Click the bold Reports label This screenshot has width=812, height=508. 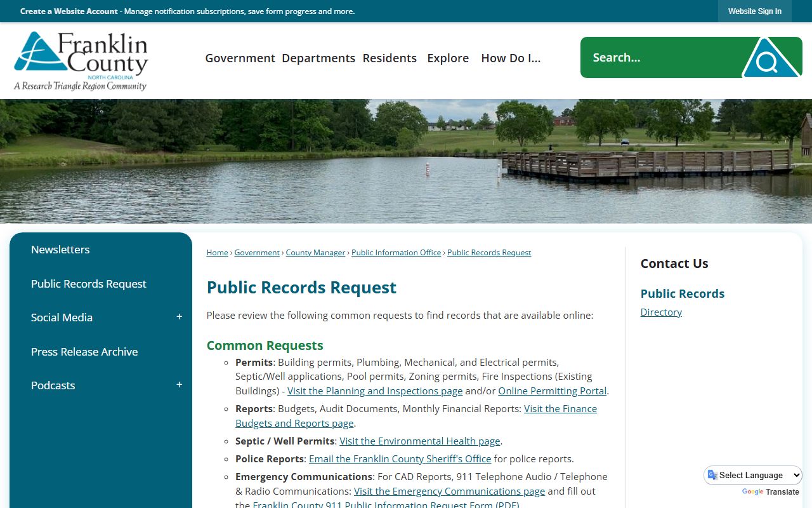[x=254, y=409]
